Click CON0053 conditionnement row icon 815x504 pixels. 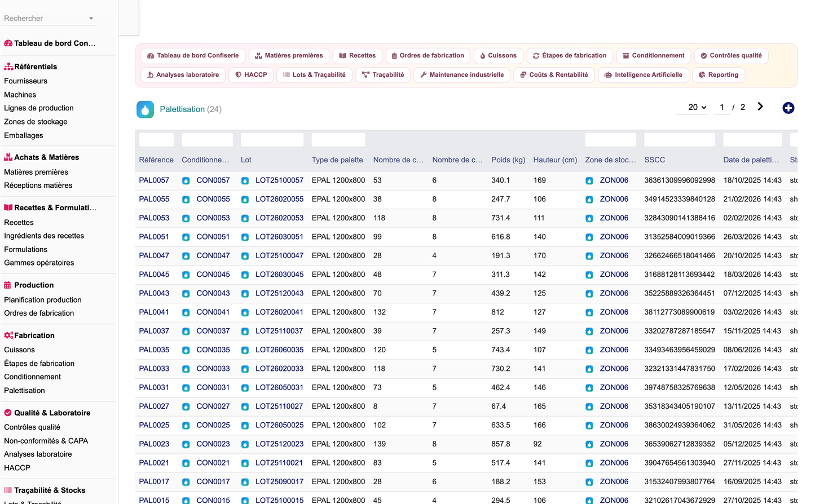pyautogui.click(x=186, y=218)
